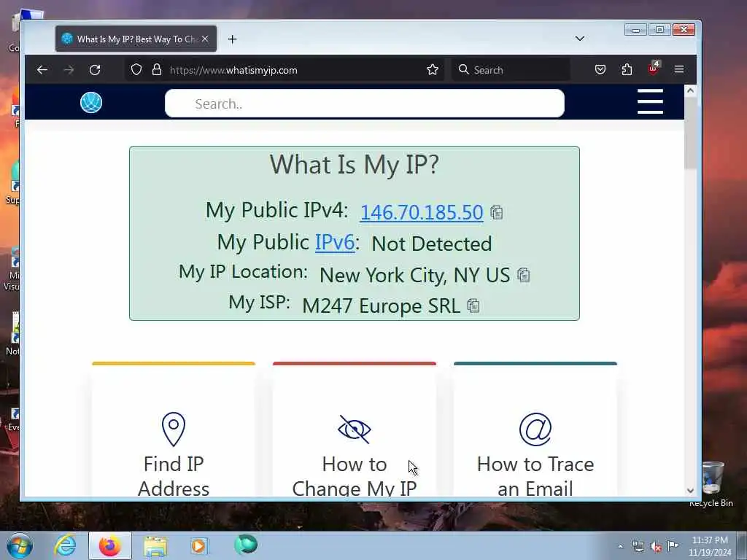Click the muted volume tray icon
Image resolution: width=747 pixels, height=560 pixels.
pos(656,547)
